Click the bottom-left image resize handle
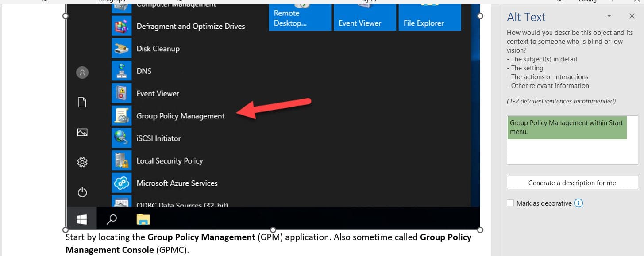This screenshot has width=644, height=256. [x=66, y=230]
